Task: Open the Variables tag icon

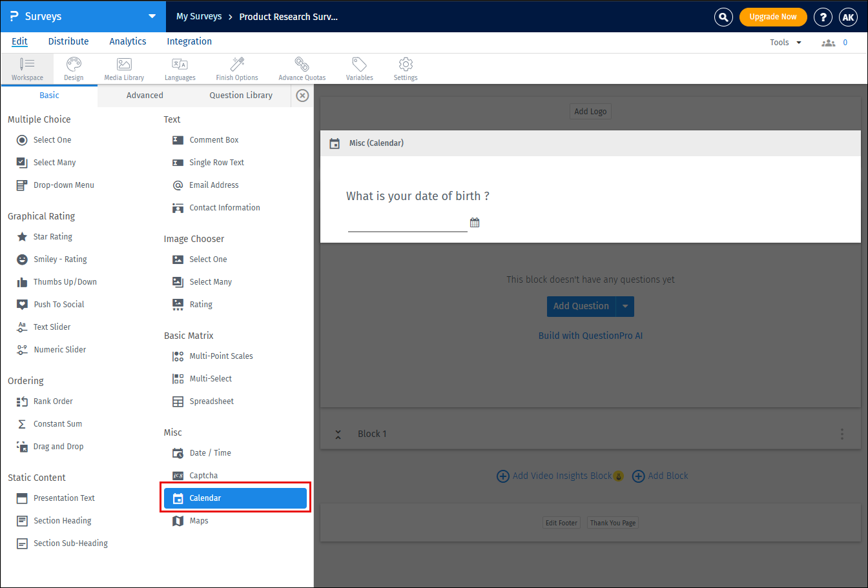Action: coord(359,68)
